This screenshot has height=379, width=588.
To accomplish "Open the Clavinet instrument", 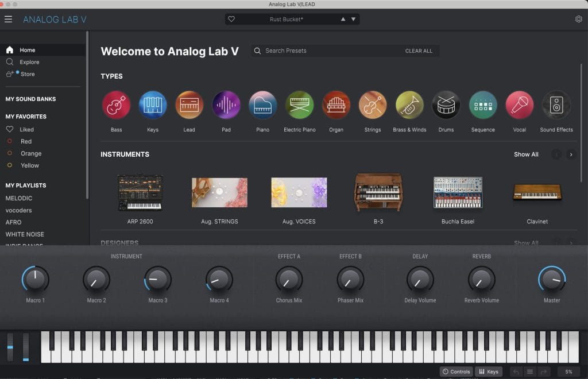I will [537, 192].
